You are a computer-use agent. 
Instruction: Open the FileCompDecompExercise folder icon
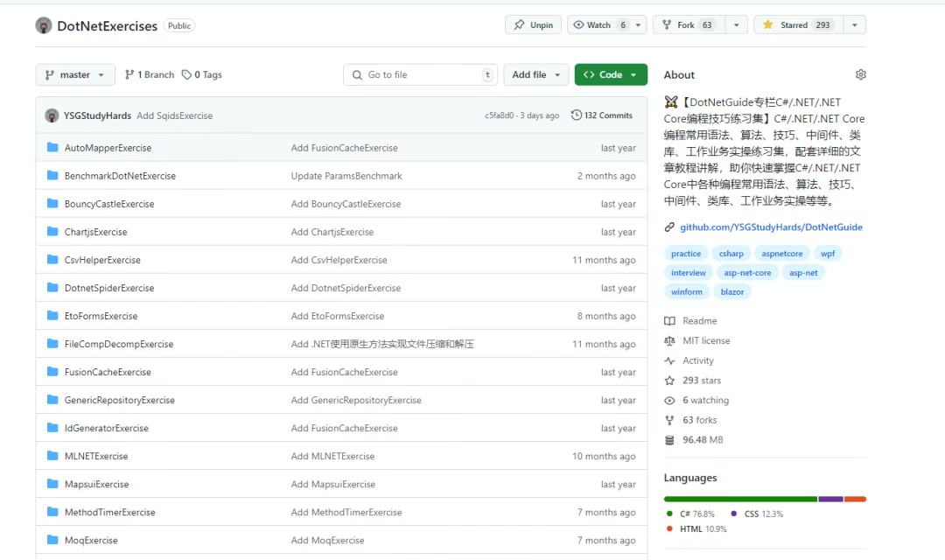coord(52,344)
